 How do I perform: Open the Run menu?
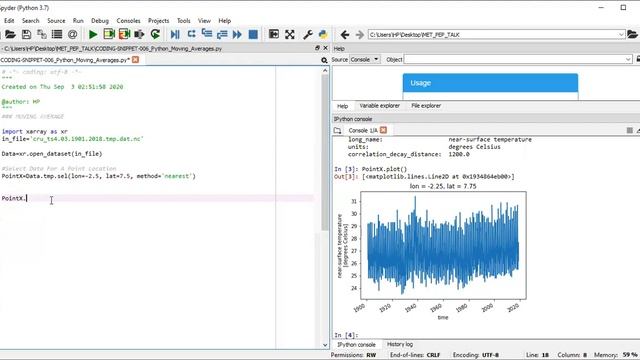(78, 20)
